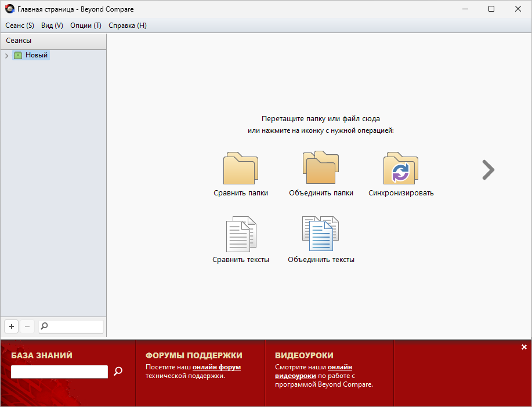Maximize the Beyond Compare window
The image size is (532, 407).
click(491, 9)
